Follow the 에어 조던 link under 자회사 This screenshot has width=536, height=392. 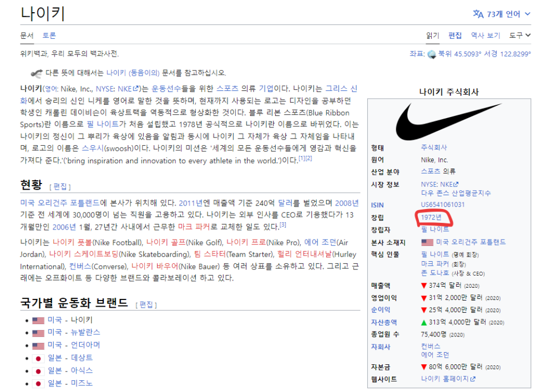click(435, 355)
